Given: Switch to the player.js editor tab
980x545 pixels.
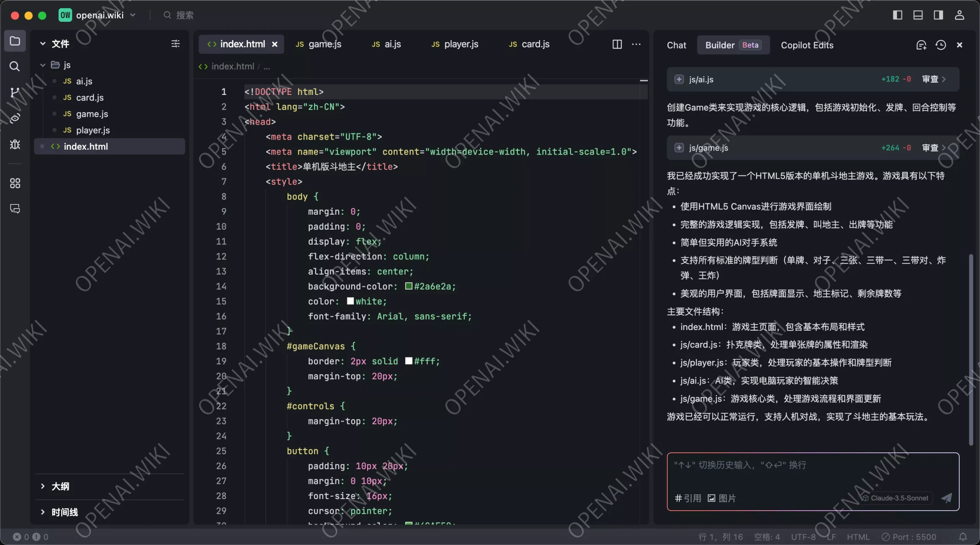Looking at the screenshot, I should (455, 44).
